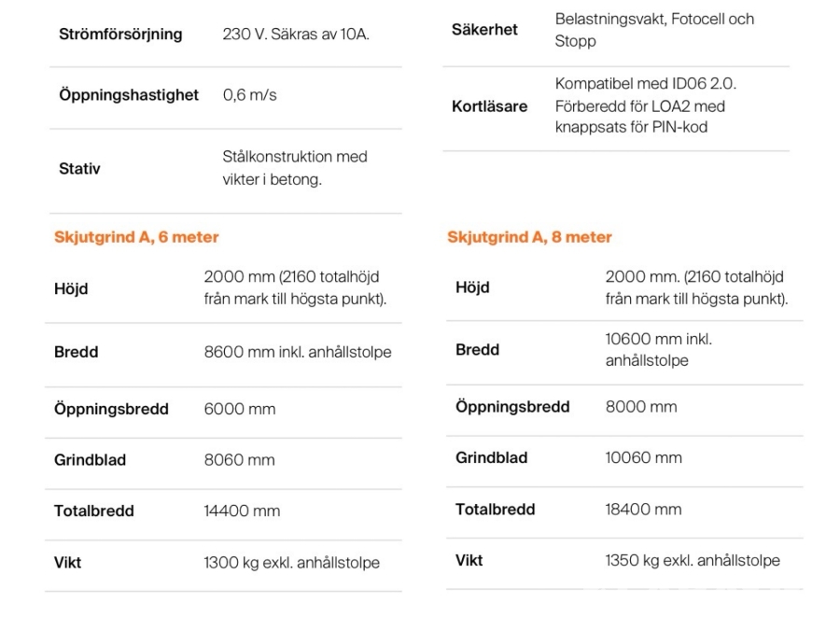Click the "10600 mm inkl. anhållstolpe" width value
Image resolution: width=840 pixels, height=630 pixels.
(658, 350)
